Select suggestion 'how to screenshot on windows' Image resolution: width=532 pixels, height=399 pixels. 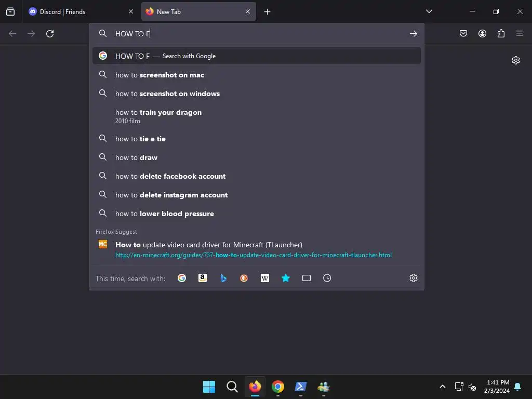pyautogui.click(x=257, y=94)
